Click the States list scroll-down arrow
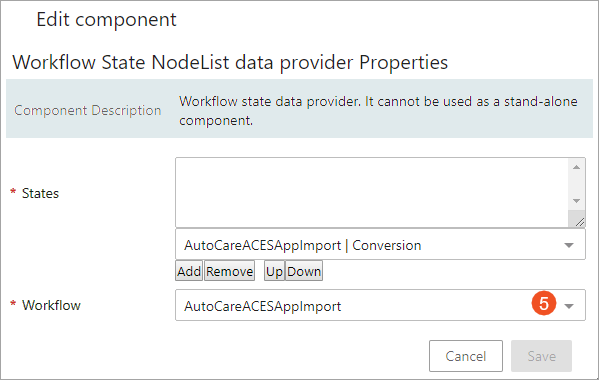This screenshot has height=380, width=599. point(576,201)
